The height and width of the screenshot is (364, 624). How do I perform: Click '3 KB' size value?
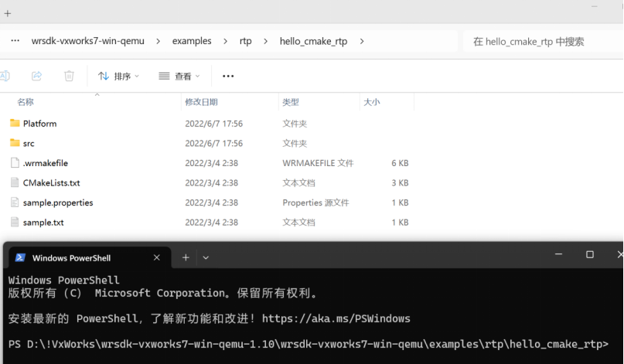tap(400, 183)
